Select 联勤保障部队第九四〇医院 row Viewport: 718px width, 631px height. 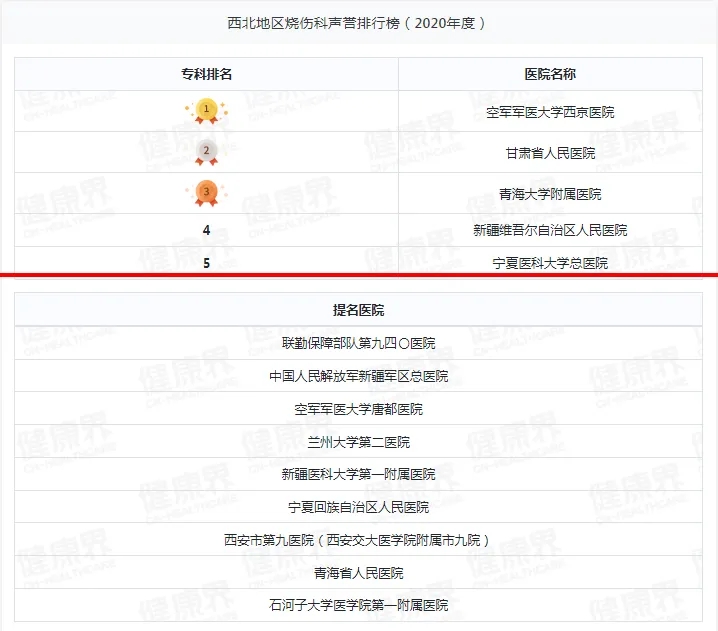[359, 343]
